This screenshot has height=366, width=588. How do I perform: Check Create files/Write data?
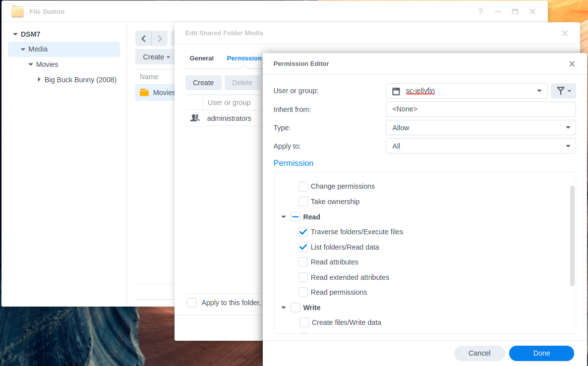coord(304,322)
